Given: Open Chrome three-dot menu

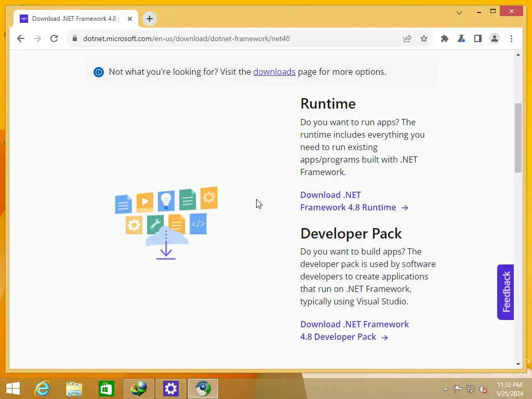Looking at the screenshot, I should (x=511, y=38).
